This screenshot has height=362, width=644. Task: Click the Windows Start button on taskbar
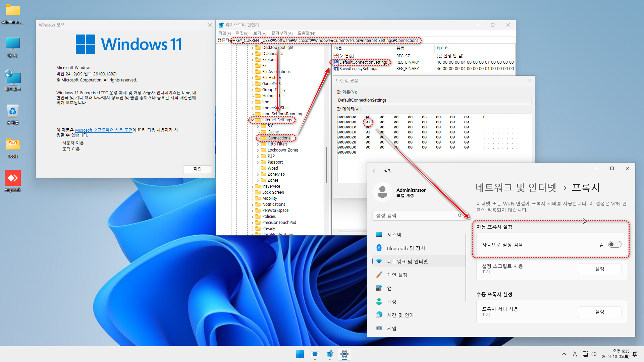300,354
